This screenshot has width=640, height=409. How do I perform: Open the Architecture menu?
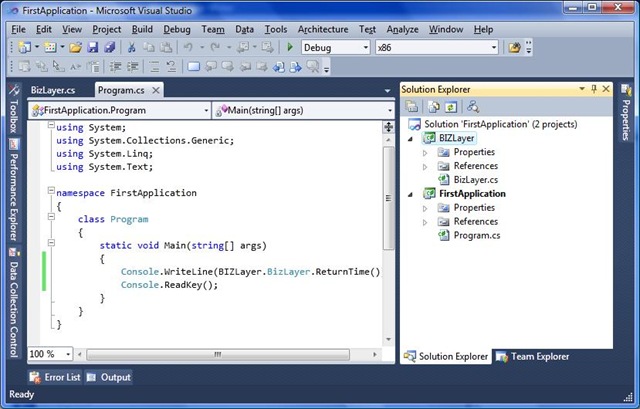coord(323,29)
